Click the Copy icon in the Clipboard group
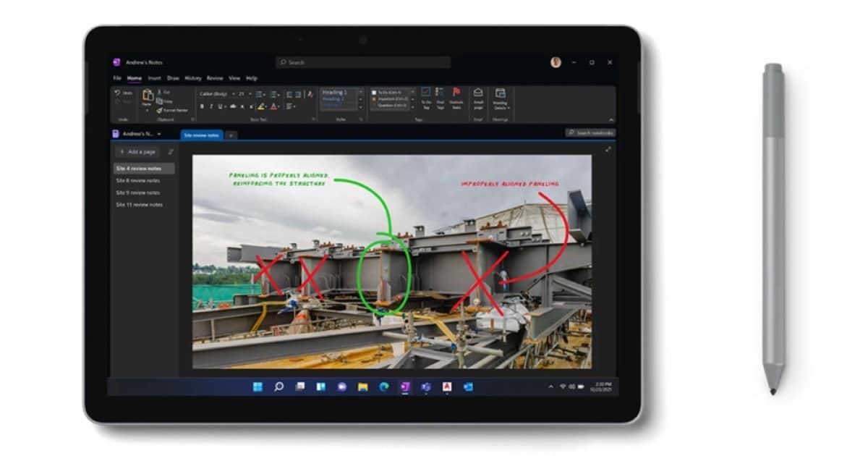868x456 pixels. 161,101
